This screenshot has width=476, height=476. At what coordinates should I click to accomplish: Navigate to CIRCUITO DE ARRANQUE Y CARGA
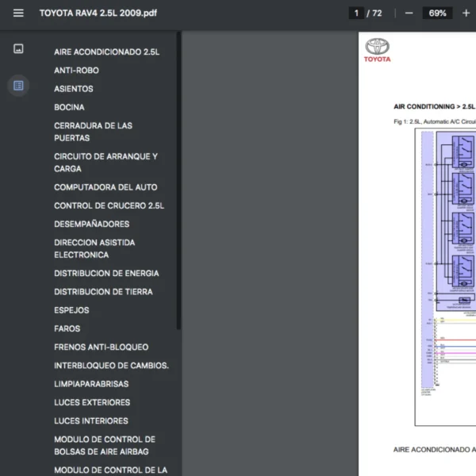106,163
